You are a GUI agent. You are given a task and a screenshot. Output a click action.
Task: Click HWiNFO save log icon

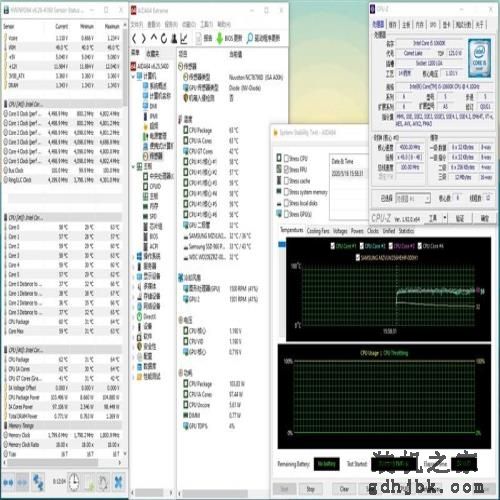90,482
